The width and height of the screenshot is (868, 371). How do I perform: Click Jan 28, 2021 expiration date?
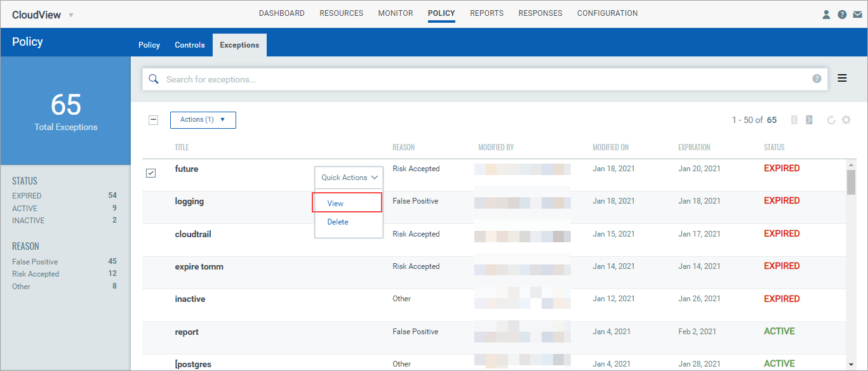coord(699,364)
